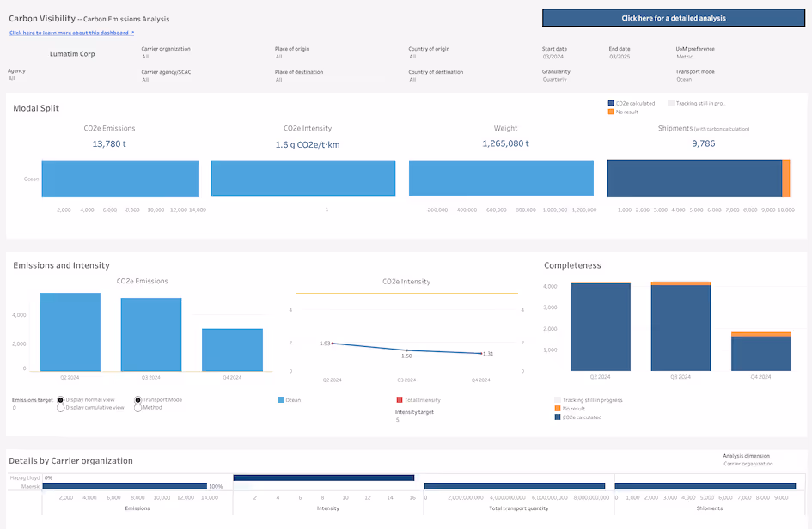812x529 pixels.
Task: Edit the Intensity target value 5
Action: [398, 420]
